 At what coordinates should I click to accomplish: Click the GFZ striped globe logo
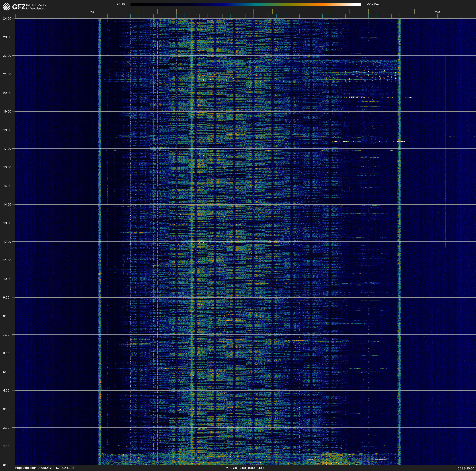[7, 7]
